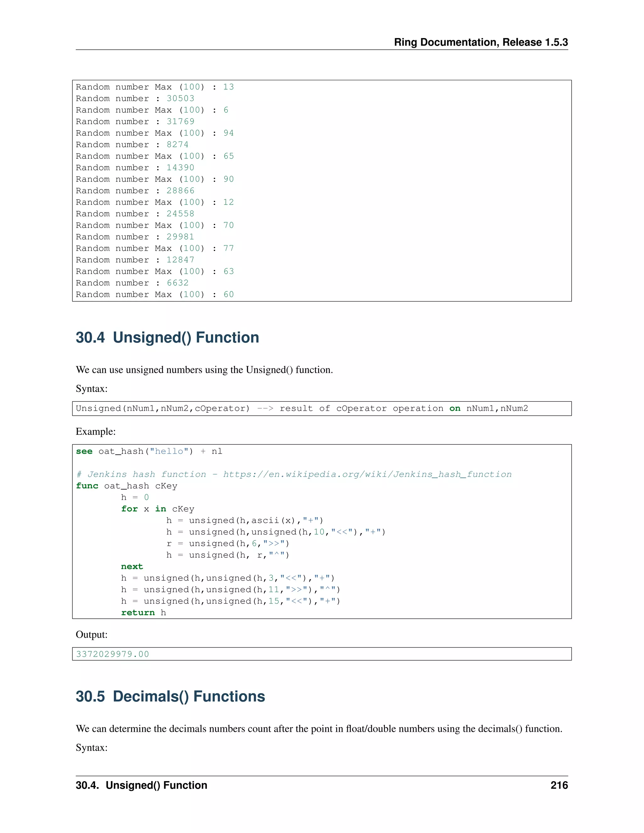Image resolution: width=644 pixels, height=833 pixels.
Task: Click the 'return h' statement
Action: pyautogui.click(x=143, y=613)
